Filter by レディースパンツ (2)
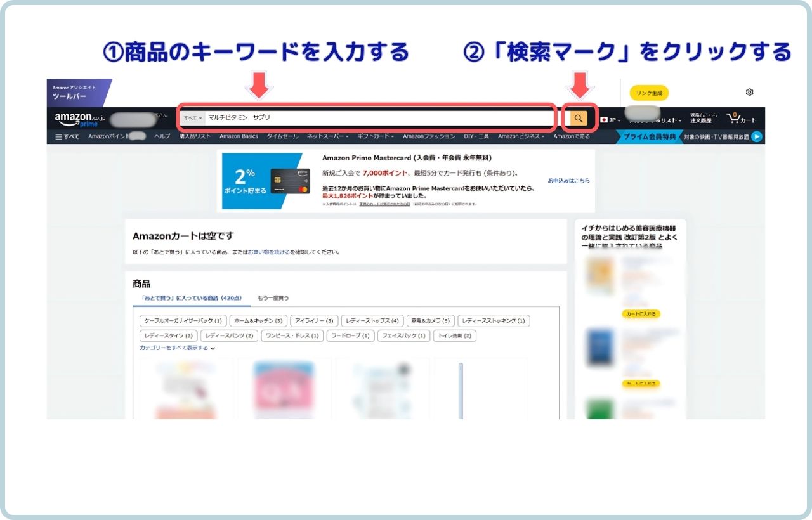 pos(230,335)
